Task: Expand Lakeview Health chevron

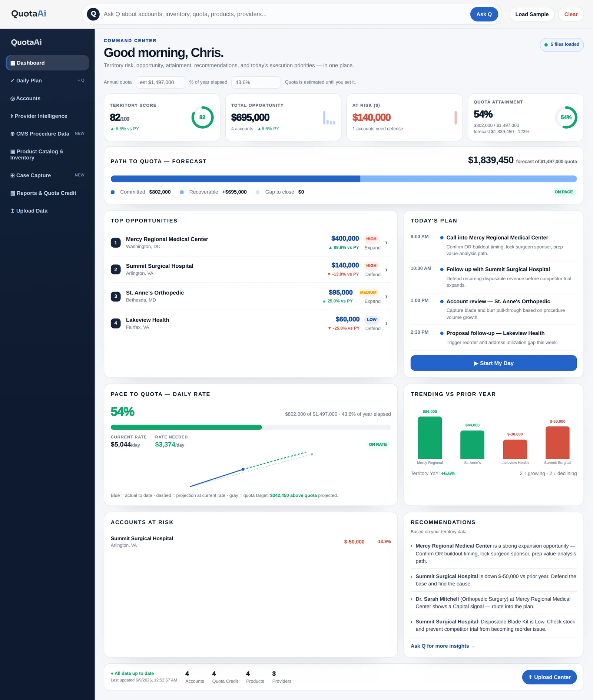Action: (x=387, y=324)
